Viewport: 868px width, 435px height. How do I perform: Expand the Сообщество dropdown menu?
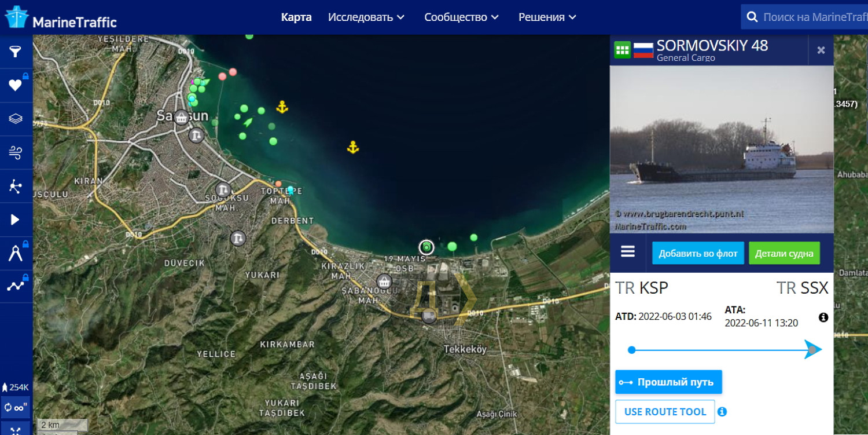coord(461,17)
